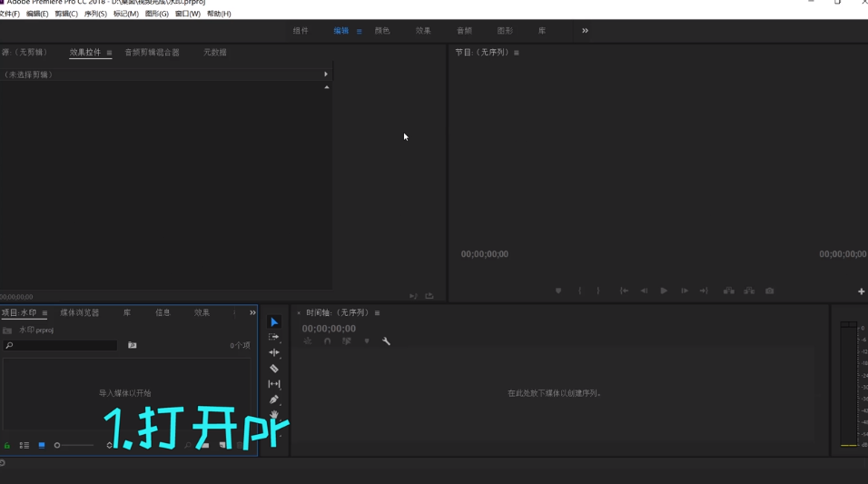Click the Extract button
This screenshot has width=868, height=484.
point(749,291)
